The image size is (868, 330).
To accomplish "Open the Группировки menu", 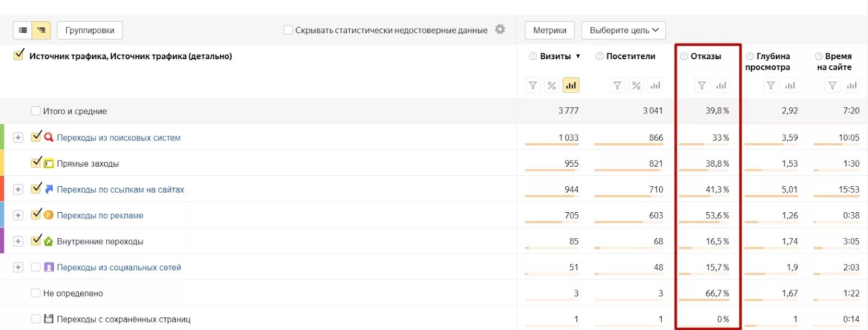I will coord(90,30).
